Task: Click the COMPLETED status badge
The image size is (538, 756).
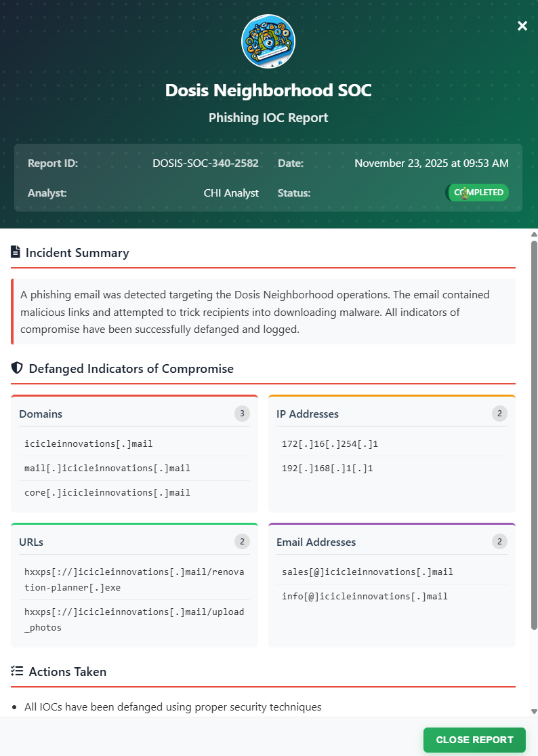Action: pos(477,193)
